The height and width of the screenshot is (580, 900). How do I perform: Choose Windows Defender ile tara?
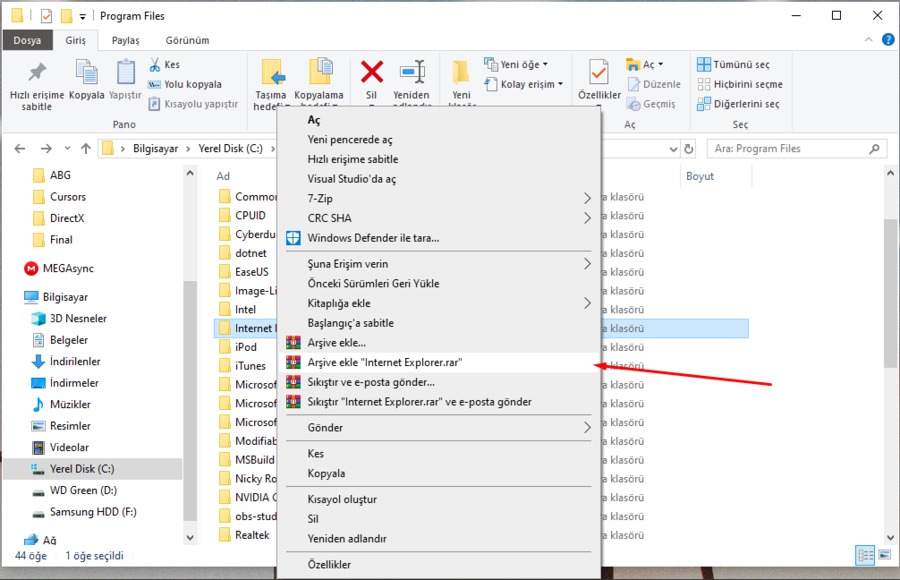439,238
